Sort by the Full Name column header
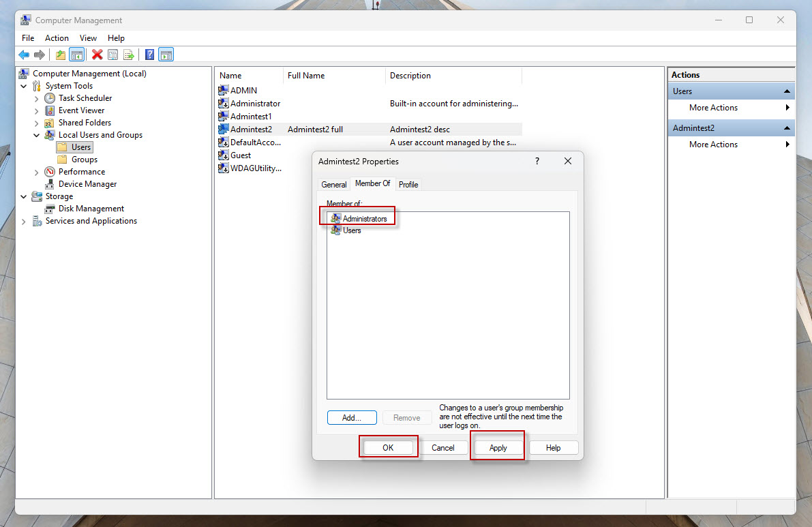Image resolution: width=812 pixels, height=527 pixels. (x=335, y=76)
